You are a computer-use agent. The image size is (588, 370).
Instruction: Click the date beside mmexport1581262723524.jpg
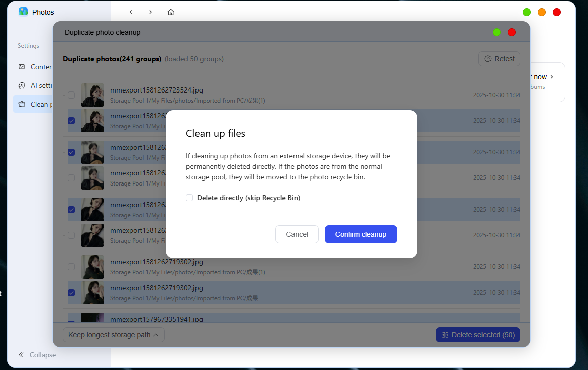click(x=497, y=95)
